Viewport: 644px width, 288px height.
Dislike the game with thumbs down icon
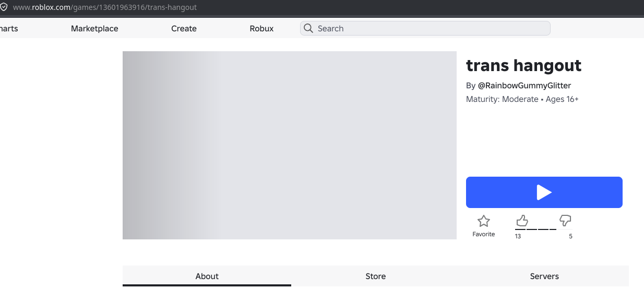point(565,221)
